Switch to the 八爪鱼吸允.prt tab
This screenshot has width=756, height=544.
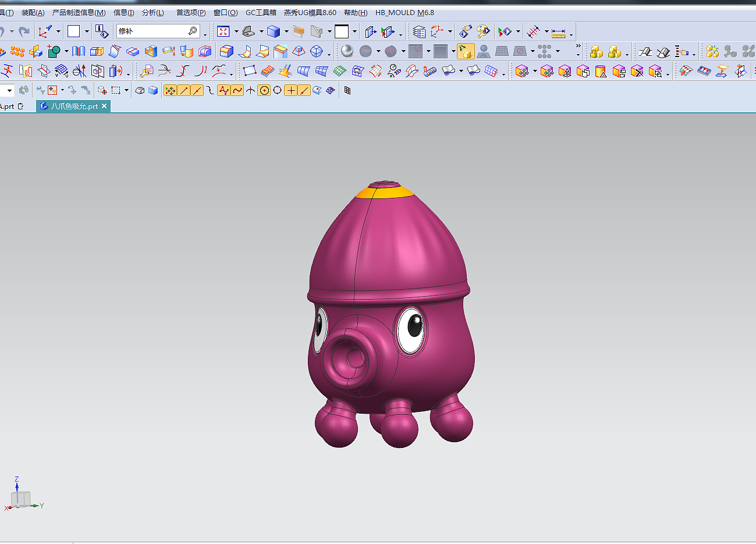tap(74, 106)
